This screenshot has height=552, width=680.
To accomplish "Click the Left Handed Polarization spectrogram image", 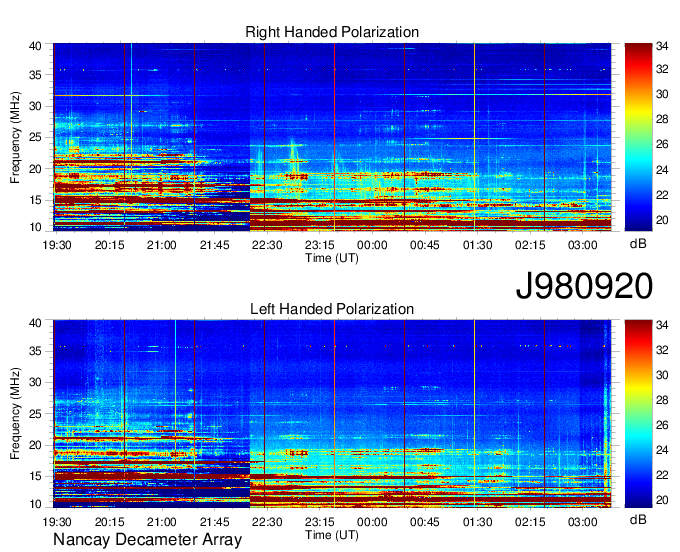I will tap(332, 414).
